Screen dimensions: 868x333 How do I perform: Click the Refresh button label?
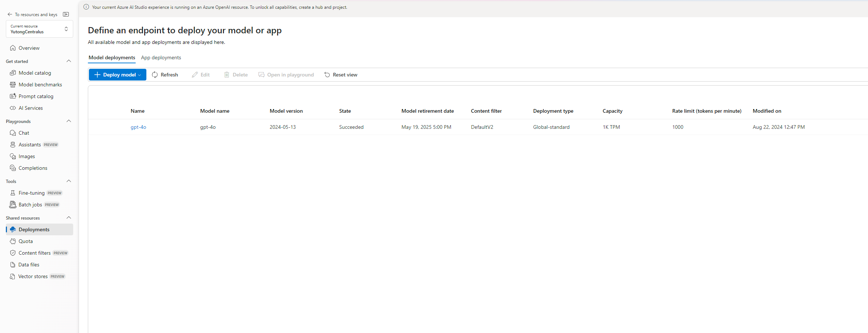169,75
